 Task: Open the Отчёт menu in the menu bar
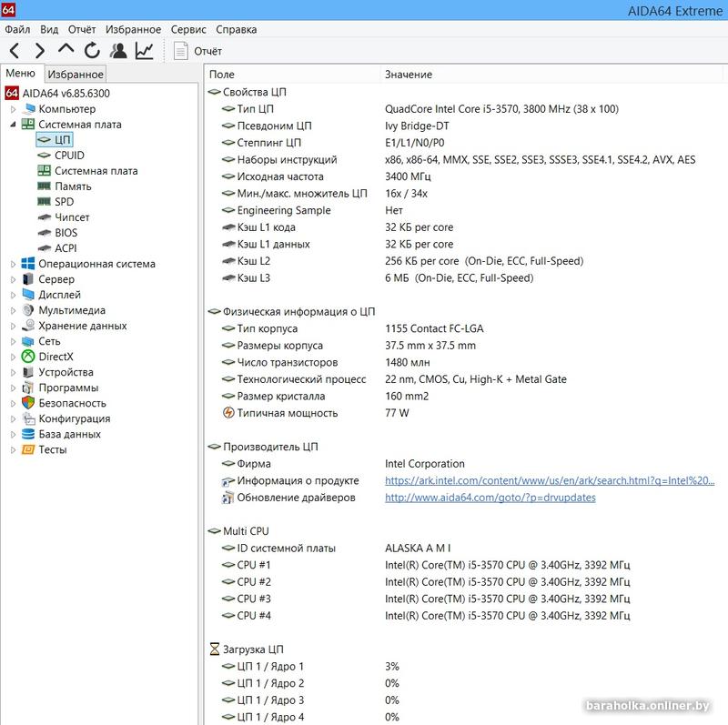click(82, 29)
